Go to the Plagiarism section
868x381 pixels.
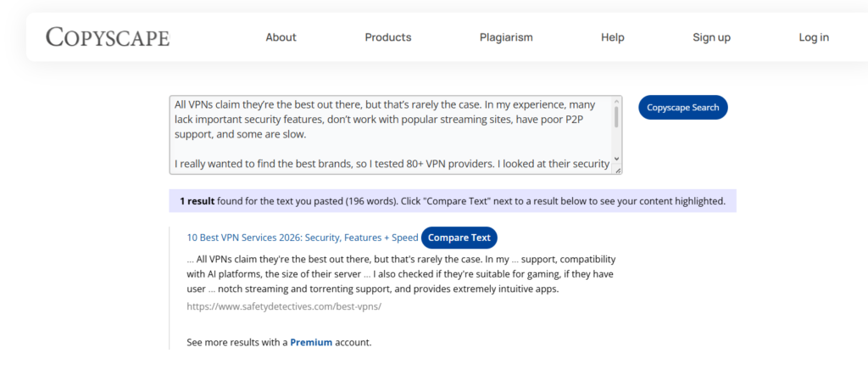pyautogui.click(x=506, y=37)
